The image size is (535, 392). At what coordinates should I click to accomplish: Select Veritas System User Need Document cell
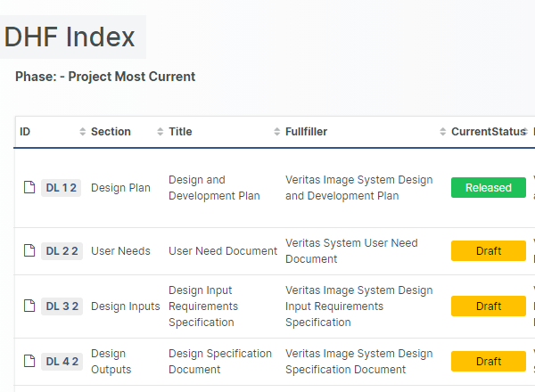[351, 251]
